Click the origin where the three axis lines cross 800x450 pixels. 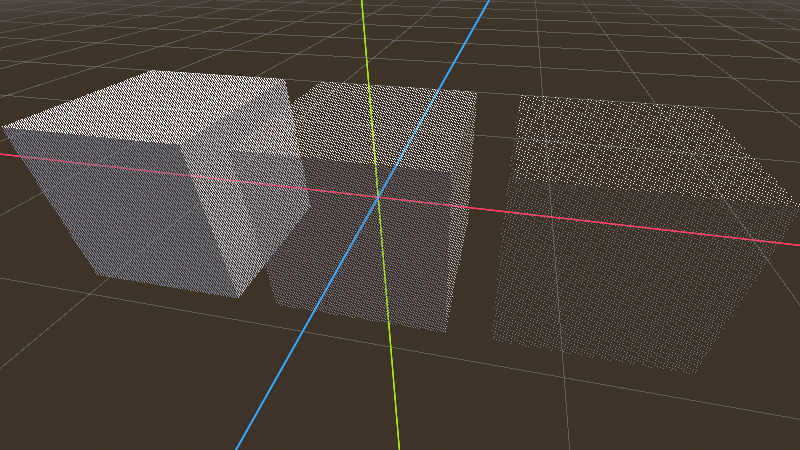pos(378,196)
